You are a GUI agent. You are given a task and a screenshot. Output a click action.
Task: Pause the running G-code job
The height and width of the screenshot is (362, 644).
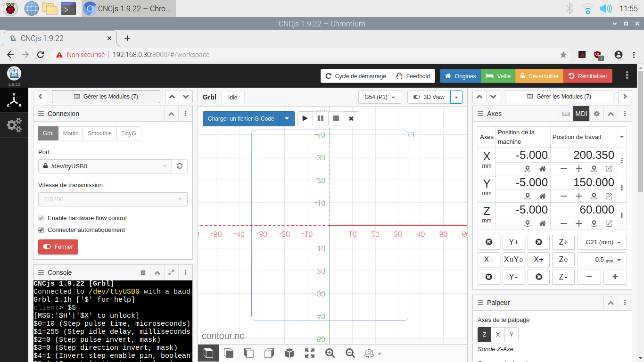321,119
